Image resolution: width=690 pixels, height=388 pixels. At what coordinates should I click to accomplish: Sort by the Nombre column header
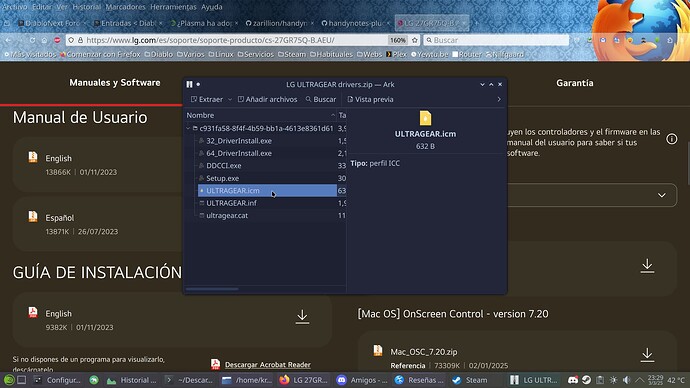pos(260,115)
